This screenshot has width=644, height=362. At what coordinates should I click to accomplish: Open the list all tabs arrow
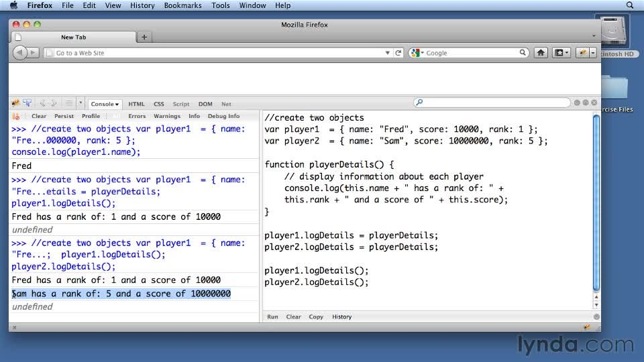click(x=594, y=36)
